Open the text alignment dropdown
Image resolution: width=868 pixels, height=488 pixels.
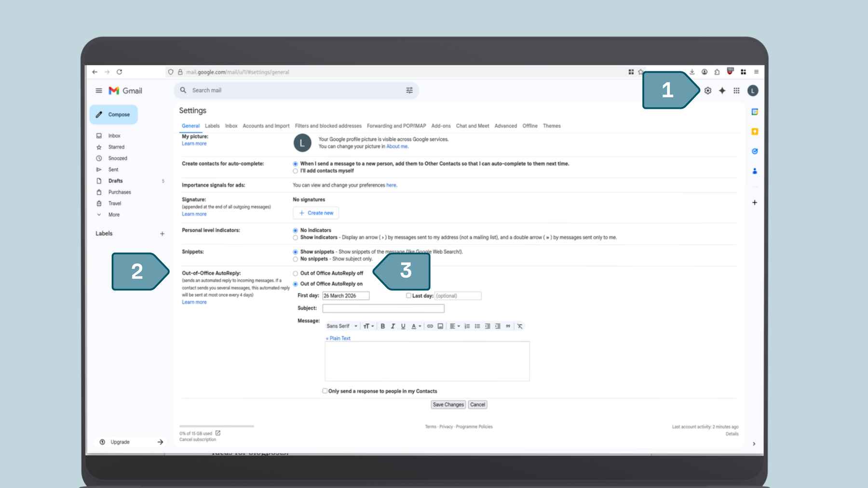454,326
